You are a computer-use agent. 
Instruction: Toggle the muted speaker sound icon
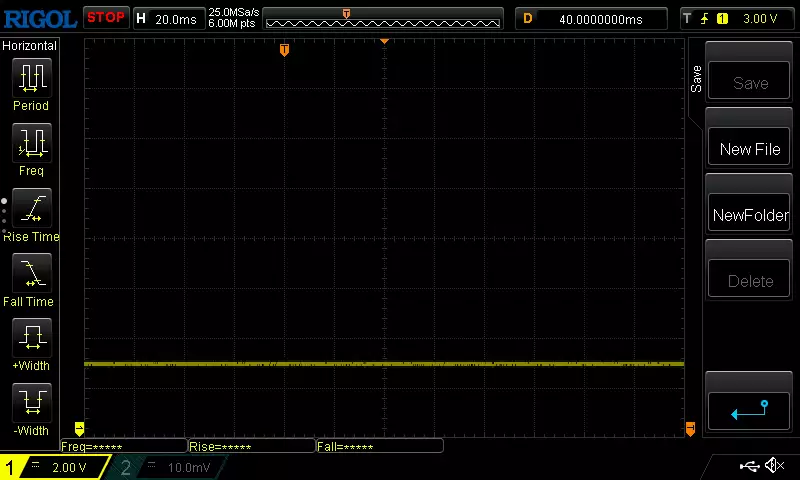tap(774, 465)
